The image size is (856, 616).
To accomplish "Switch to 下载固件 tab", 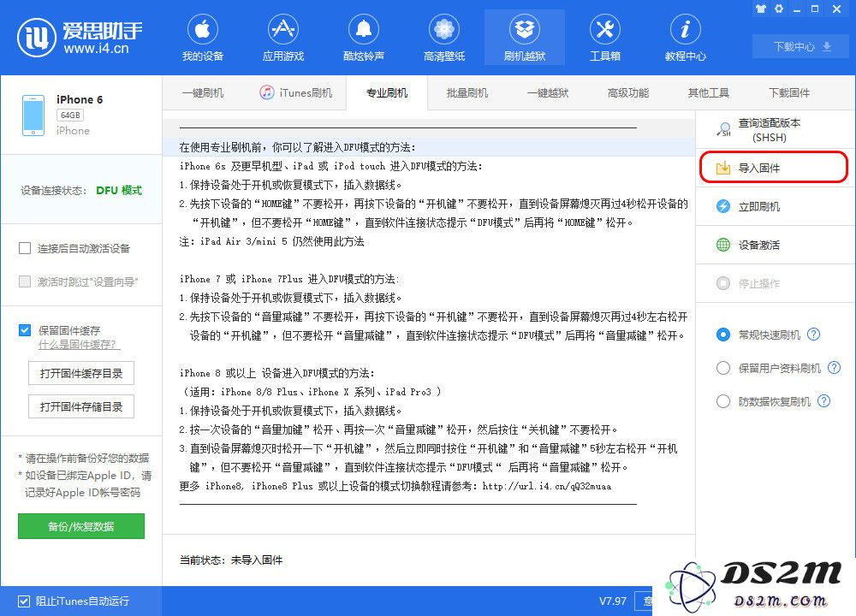I will click(789, 92).
